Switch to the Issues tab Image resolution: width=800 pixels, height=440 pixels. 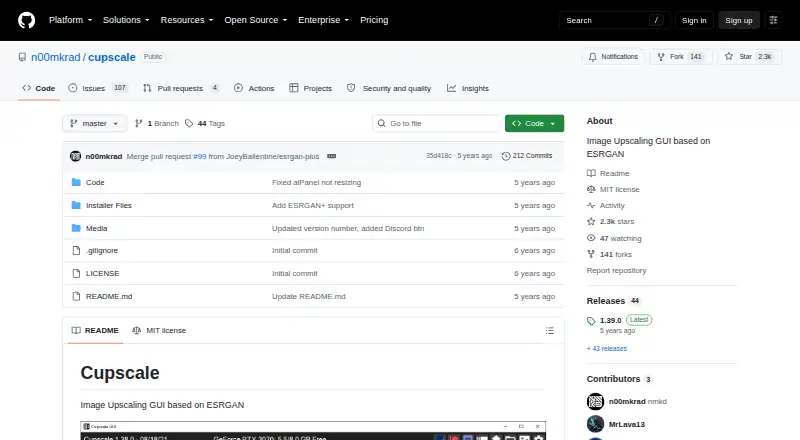[x=98, y=88]
